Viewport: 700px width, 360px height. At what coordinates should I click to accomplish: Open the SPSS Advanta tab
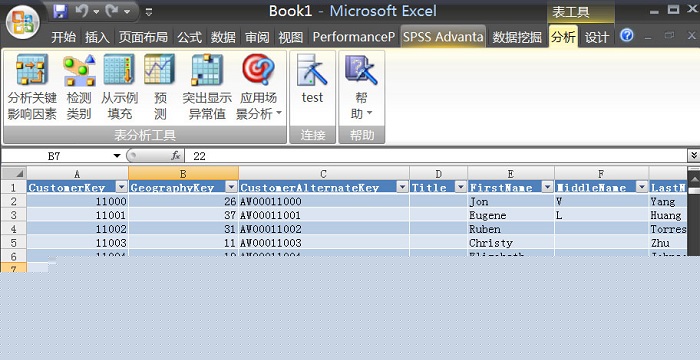pyautogui.click(x=443, y=37)
